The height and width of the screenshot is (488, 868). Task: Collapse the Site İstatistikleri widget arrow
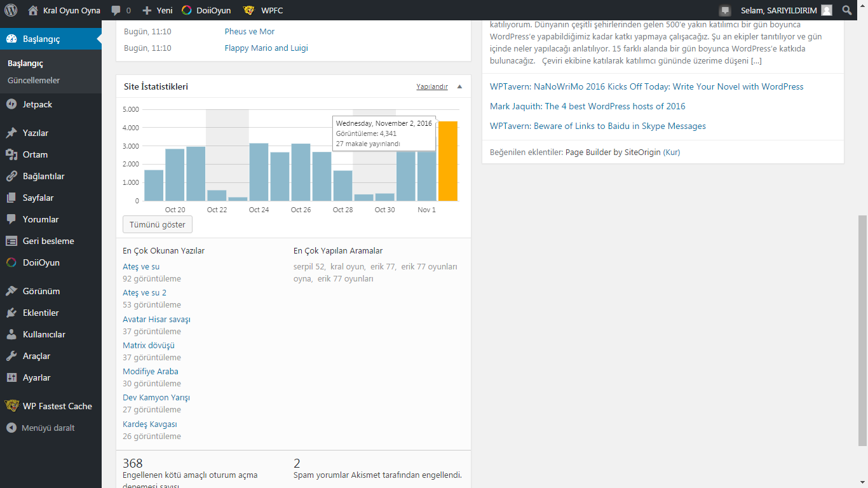(459, 86)
